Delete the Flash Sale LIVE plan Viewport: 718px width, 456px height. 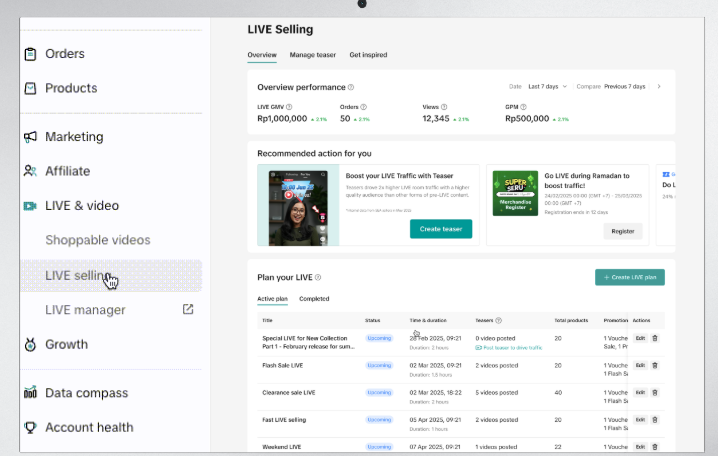pos(655,365)
